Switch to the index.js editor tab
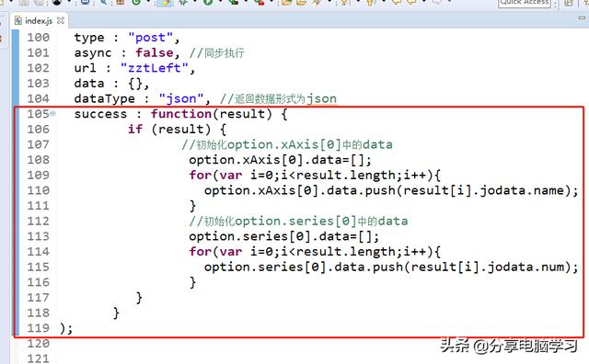 pos(39,20)
